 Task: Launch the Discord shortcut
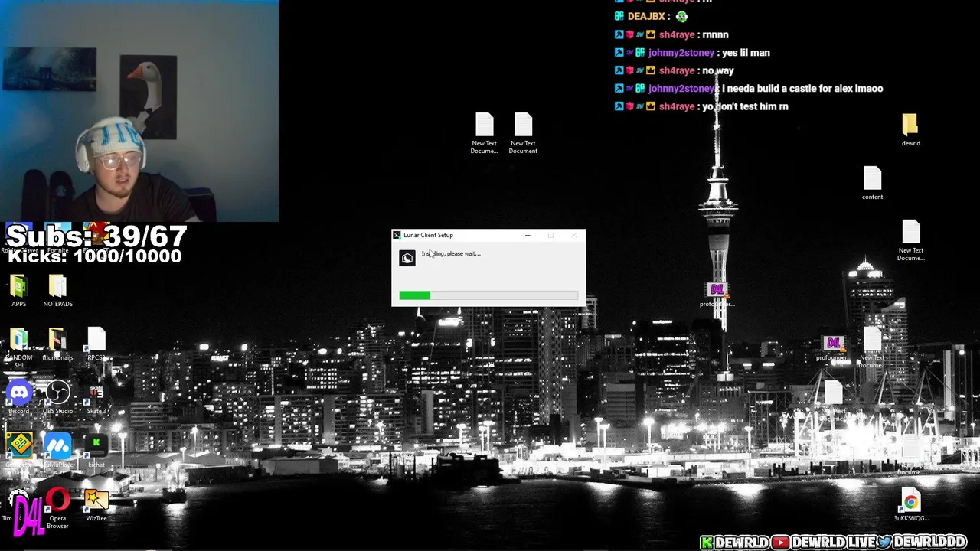coord(18,398)
